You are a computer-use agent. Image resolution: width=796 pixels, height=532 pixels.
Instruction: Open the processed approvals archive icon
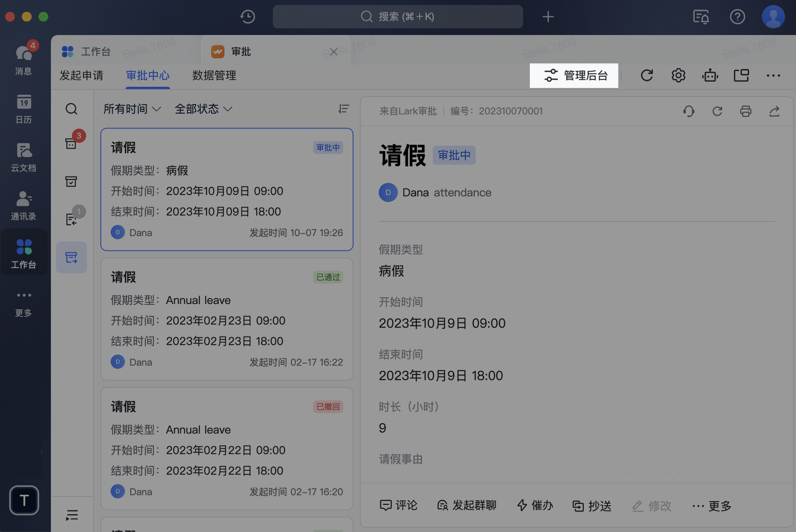coord(71,181)
